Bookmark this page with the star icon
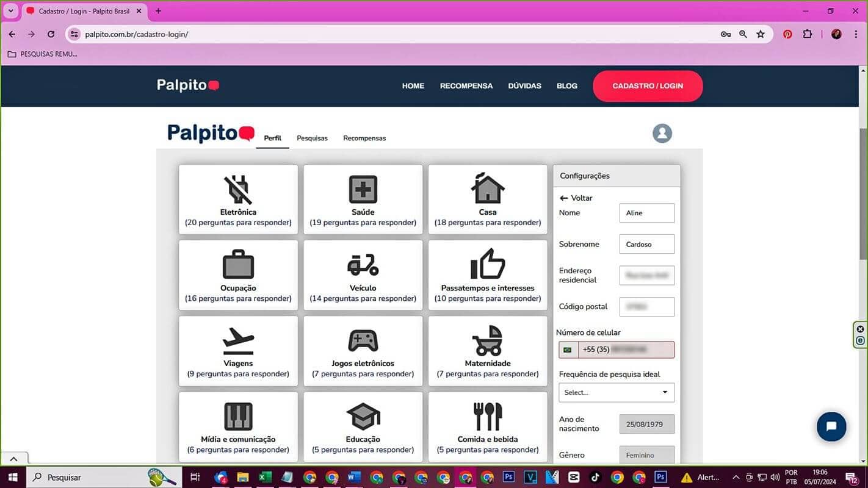Image resolution: width=868 pixels, height=488 pixels. pyautogui.click(x=761, y=34)
